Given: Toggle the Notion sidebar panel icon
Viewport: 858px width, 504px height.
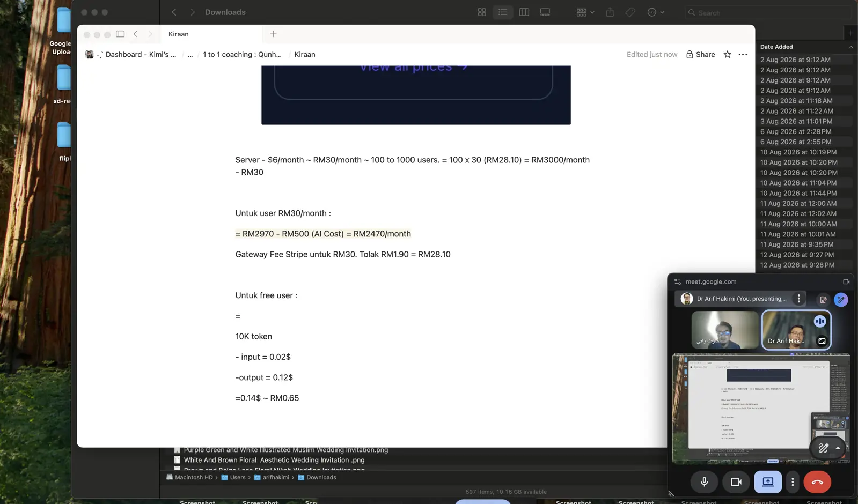Looking at the screenshot, I should tap(120, 34).
